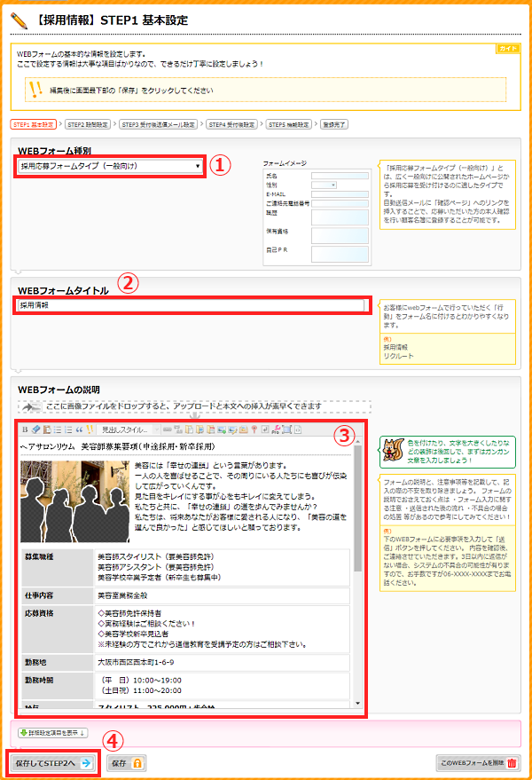Select the silhouette staff photo in editor
Screen dimensions: 532x780
(75, 501)
